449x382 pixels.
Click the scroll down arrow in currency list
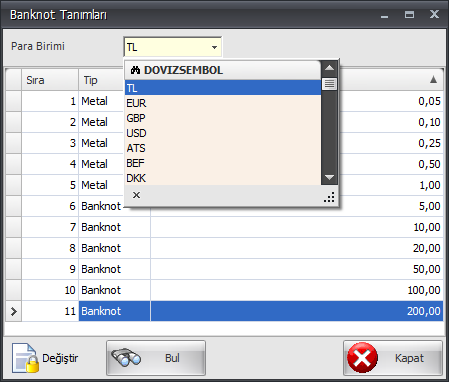coord(329,177)
